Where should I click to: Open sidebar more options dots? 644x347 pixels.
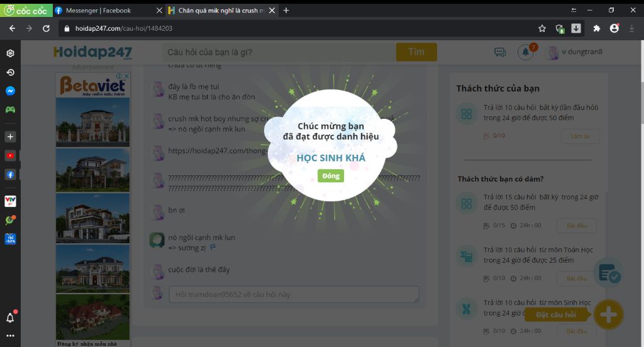[x=10, y=336]
